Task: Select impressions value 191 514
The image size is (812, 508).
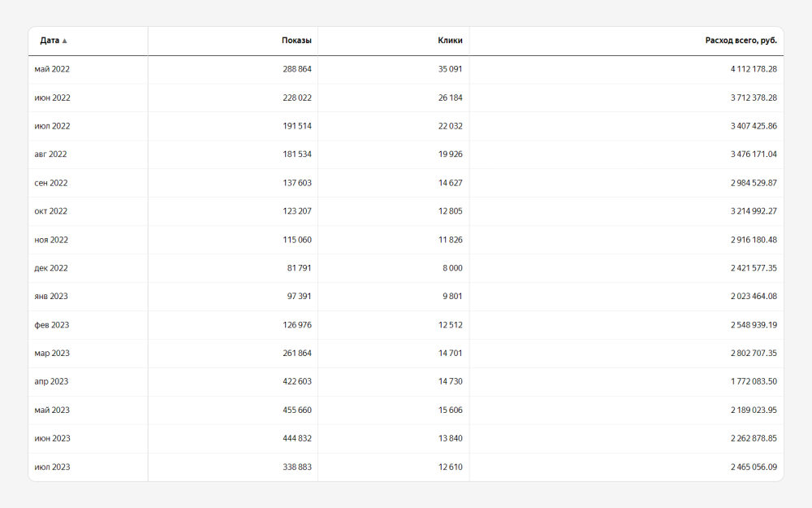Action: point(293,126)
